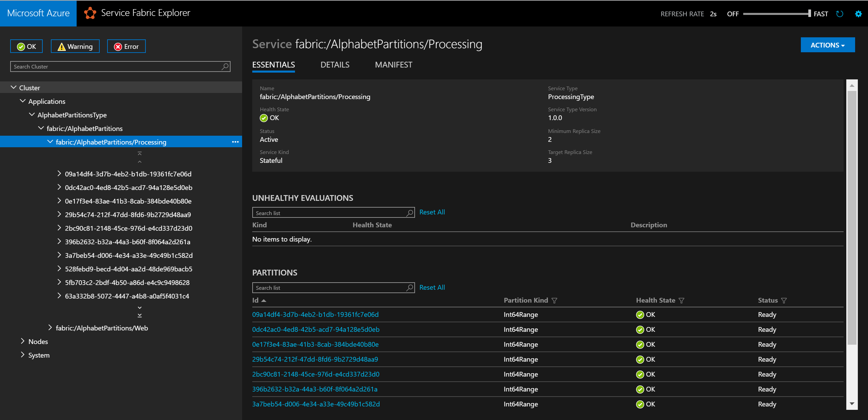The image size is (868, 420).
Task: Click Reset All in Unhealthy Evaluations
Action: pyautogui.click(x=432, y=212)
